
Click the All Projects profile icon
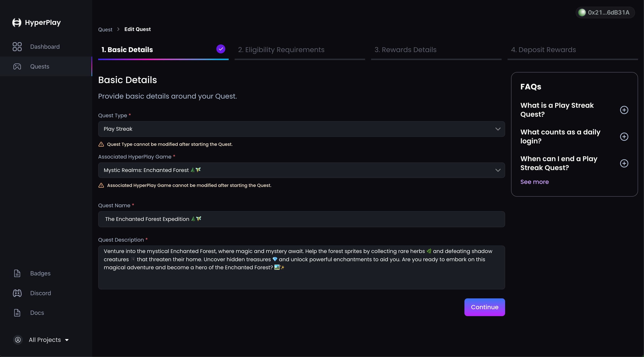[x=18, y=340]
